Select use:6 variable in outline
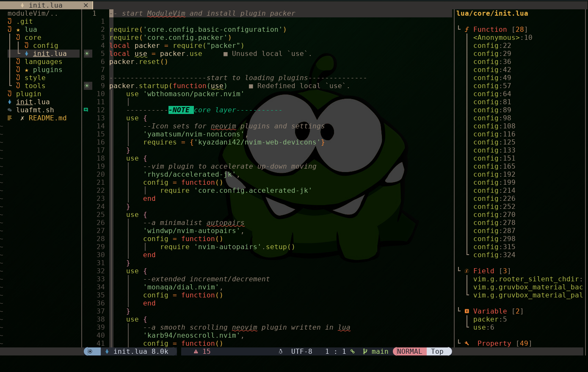The height and width of the screenshot is (372, 588). coord(484,328)
